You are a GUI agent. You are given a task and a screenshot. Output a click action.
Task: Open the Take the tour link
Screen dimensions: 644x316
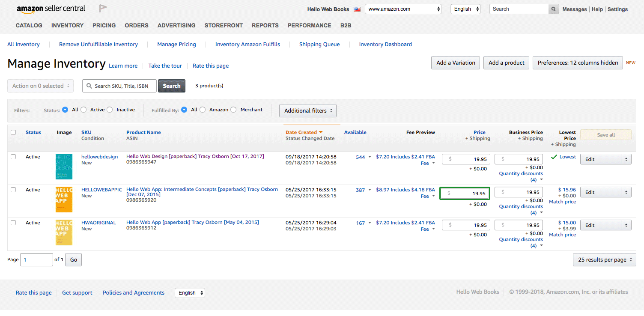point(165,66)
